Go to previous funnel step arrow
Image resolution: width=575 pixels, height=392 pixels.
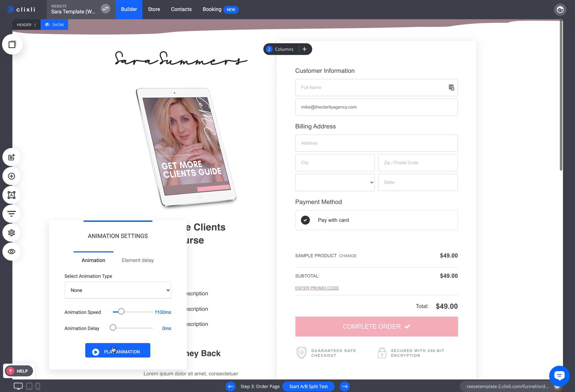230,386
